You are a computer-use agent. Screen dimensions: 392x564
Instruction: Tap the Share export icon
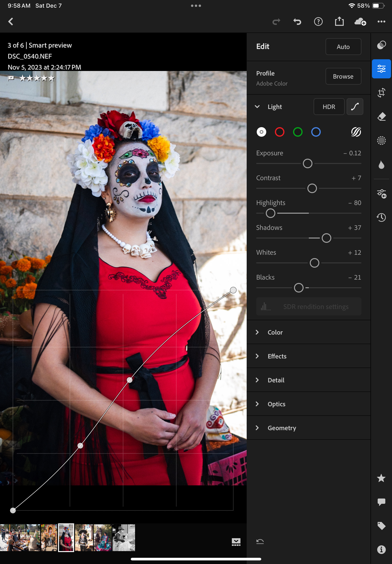(x=339, y=22)
